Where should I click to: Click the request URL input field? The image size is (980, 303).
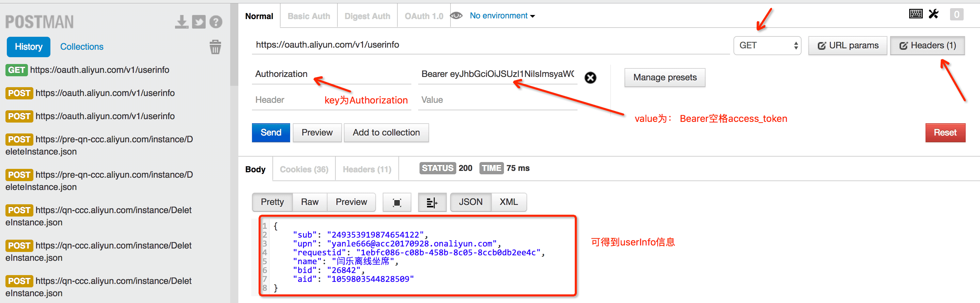pos(490,45)
